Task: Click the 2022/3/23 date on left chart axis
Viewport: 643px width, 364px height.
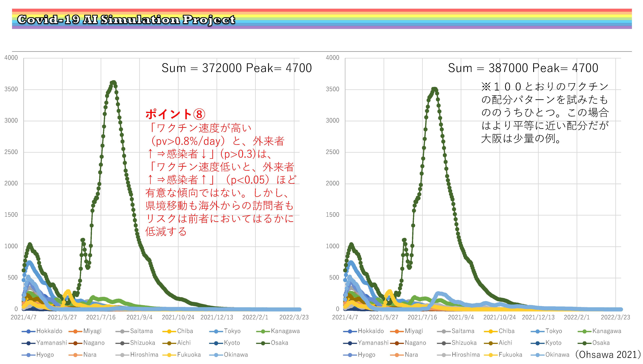Action: click(294, 317)
